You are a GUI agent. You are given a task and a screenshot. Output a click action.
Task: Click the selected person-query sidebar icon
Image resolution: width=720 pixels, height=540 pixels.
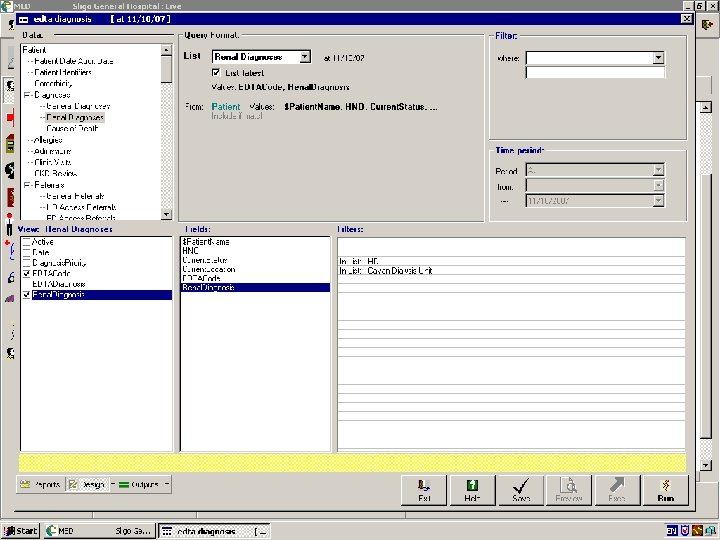tap(10, 87)
